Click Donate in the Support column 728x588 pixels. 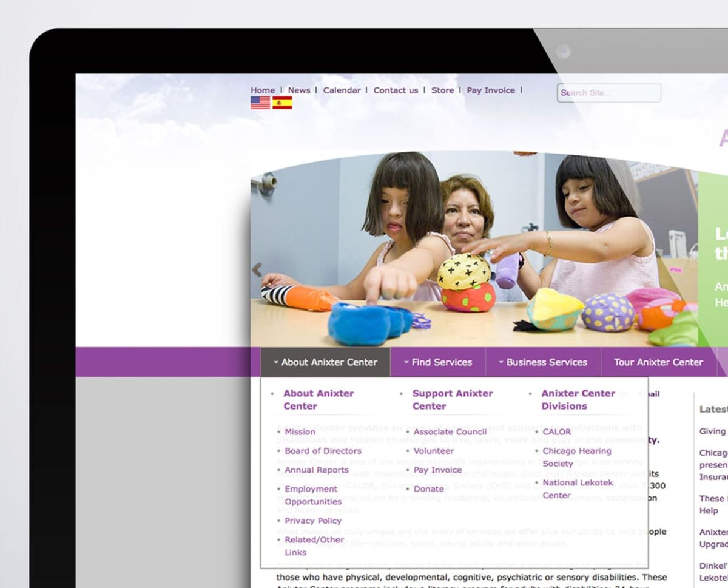click(428, 489)
